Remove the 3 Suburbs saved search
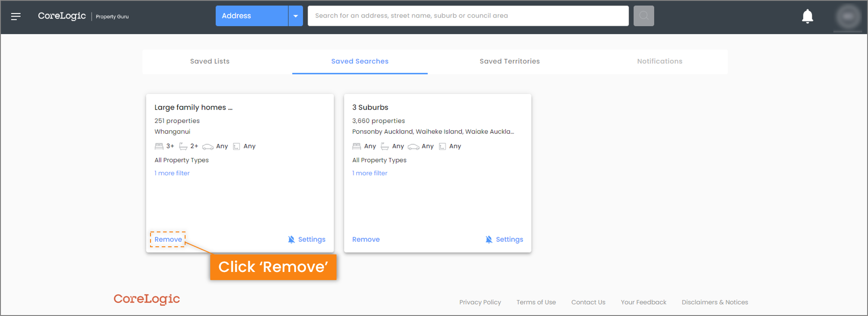This screenshot has width=868, height=316. click(366, 239)
